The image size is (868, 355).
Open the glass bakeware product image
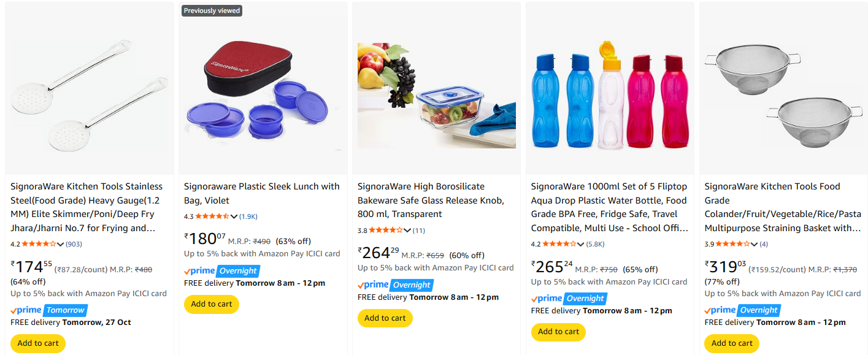(x=436, y=95)
